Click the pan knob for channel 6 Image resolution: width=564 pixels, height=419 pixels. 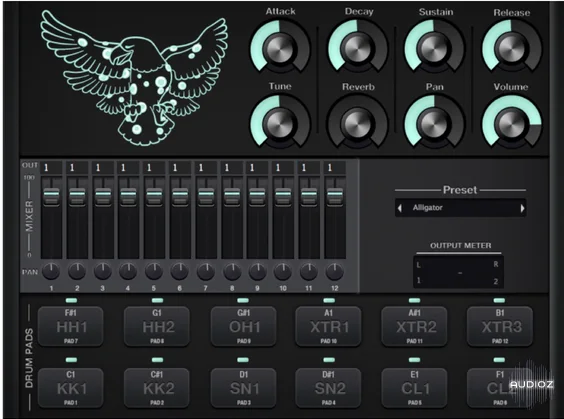[179, 271]
